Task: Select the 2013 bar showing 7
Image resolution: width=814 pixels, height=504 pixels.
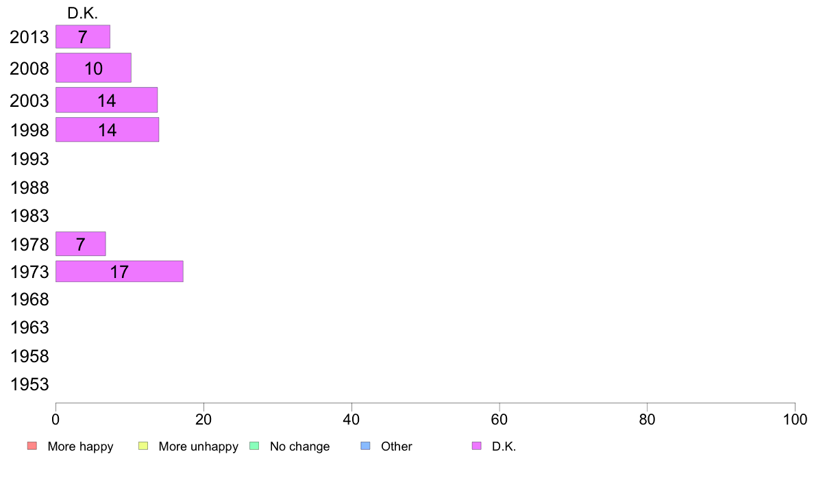Action: coord(83,37)
